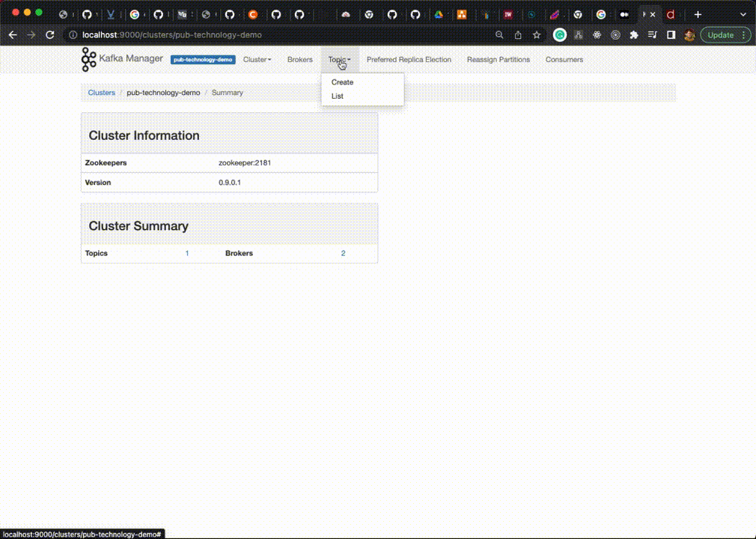
Task: Click the zookeeper:2181 value
Action: pos(245,163)
